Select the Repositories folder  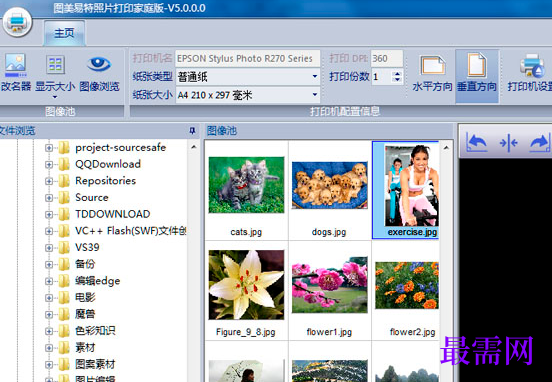pyautogui.click(x=105, y=181)
